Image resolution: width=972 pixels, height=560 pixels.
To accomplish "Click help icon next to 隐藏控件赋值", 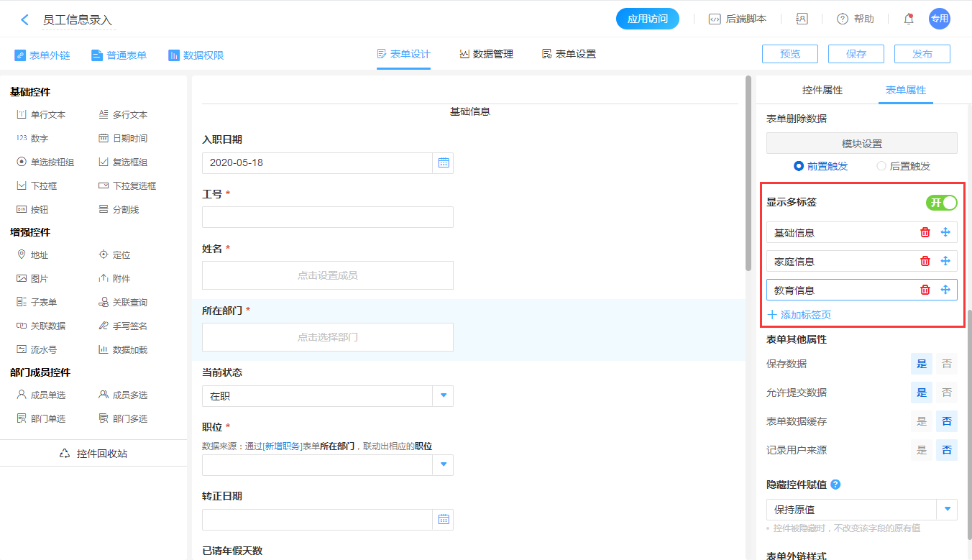I will (835, 485).
